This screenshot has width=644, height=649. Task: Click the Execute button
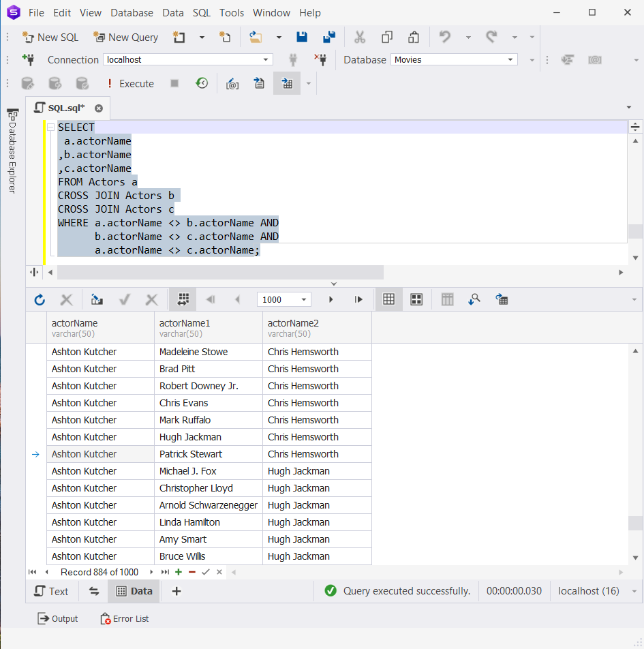coord(130,84)
